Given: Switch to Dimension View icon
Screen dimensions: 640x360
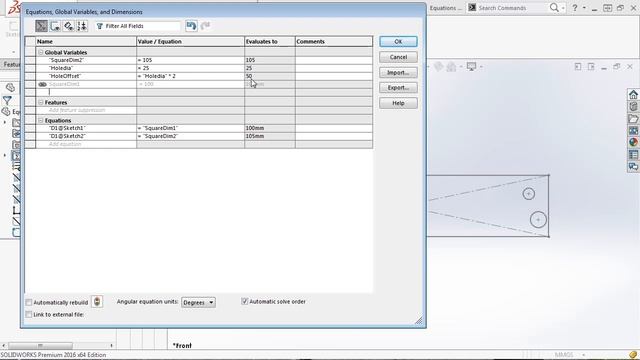Looking at the screenshot, I should click(x=69, y=26).
